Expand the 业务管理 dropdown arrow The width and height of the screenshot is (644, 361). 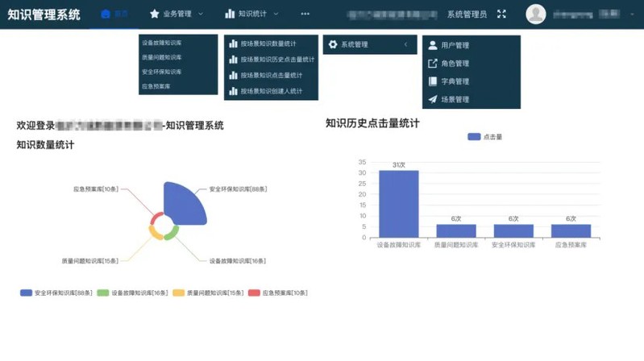[x=201, y=14]
